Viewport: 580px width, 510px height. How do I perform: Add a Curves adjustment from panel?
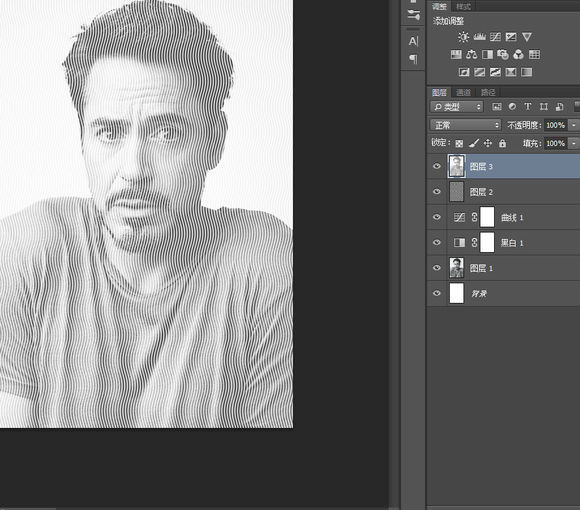[x=495, y=37]
